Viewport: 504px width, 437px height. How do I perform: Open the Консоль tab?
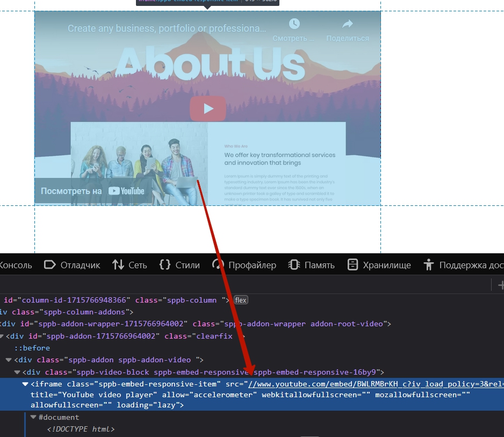tap(15, 265)
